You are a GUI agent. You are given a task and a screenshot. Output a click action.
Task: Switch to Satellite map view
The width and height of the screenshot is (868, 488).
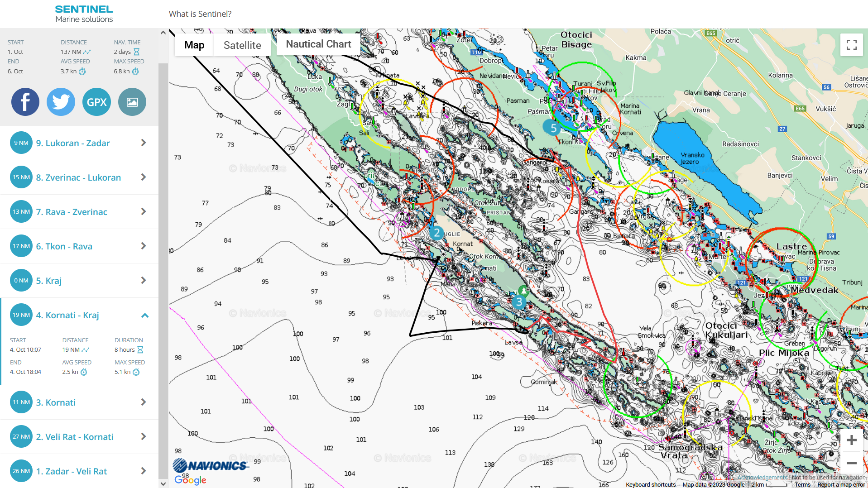(242, 45)
